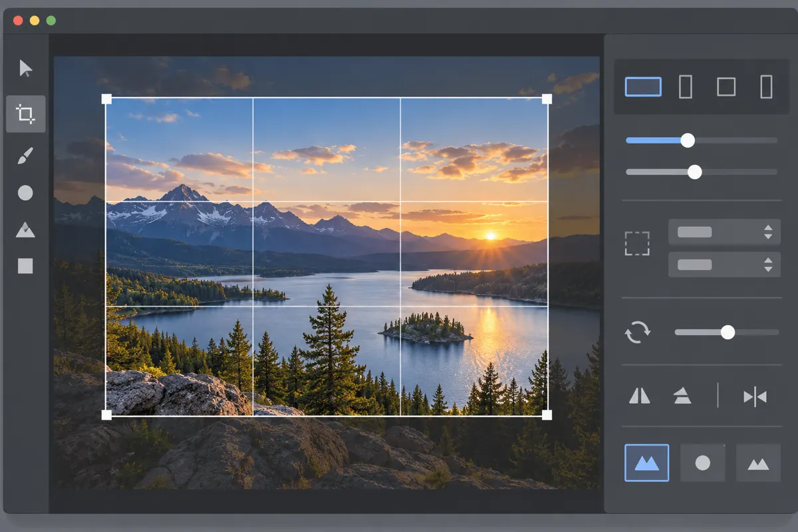This screenshot has width=798, height=532.
Task: Choose the Ellipse shape tool
Action: tap(25, 193)
